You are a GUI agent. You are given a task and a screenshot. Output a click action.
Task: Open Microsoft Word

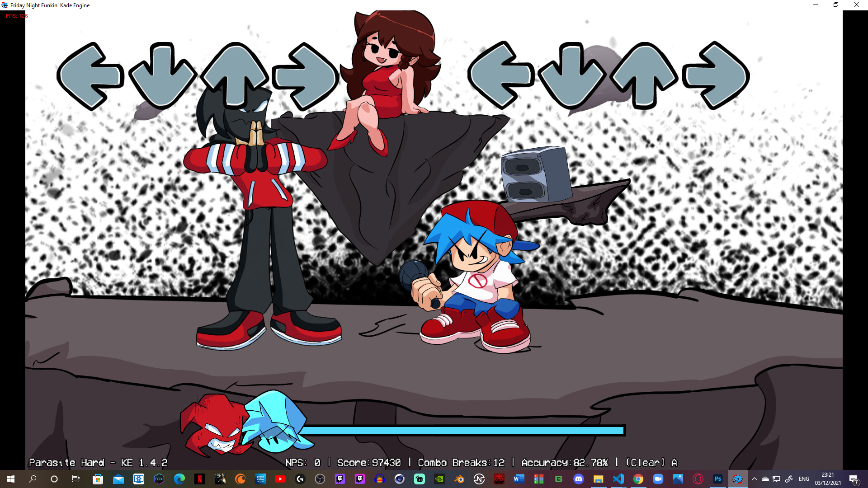pyautogui.click(x=519, y=479)
